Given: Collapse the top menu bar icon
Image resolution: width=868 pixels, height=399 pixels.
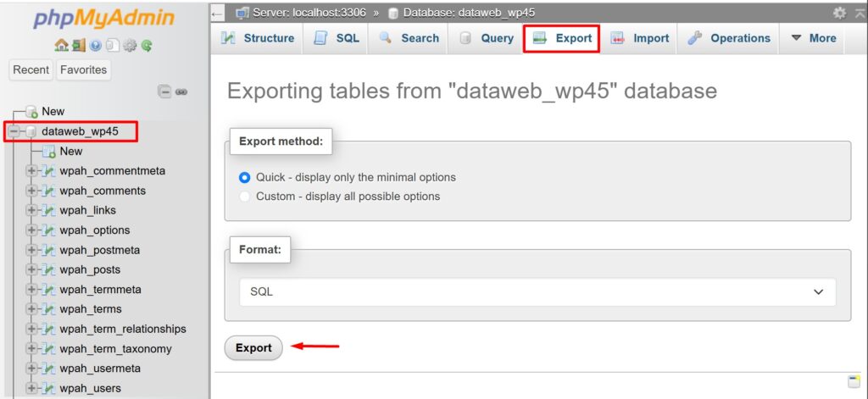Looking at the screenshot, I should [860, 12].
